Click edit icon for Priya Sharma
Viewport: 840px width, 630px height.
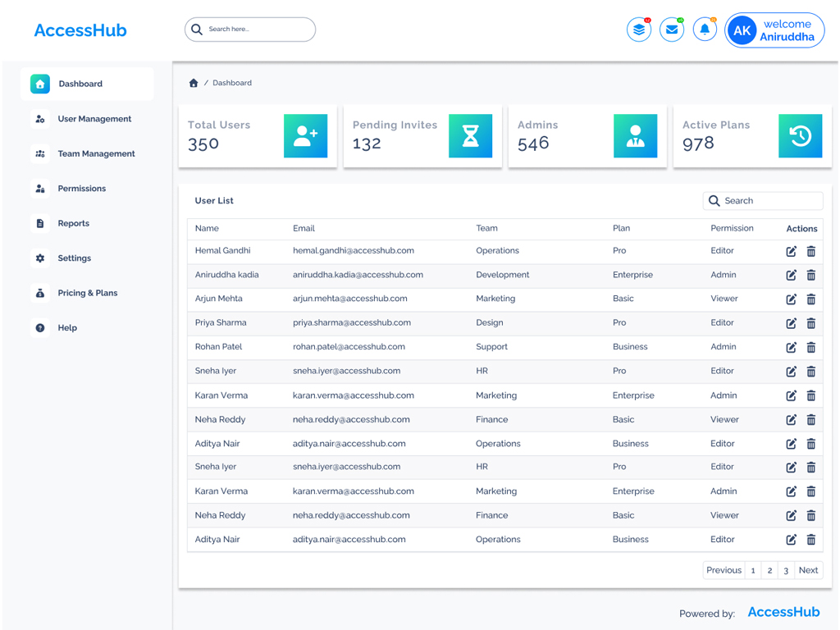(791, 323)
